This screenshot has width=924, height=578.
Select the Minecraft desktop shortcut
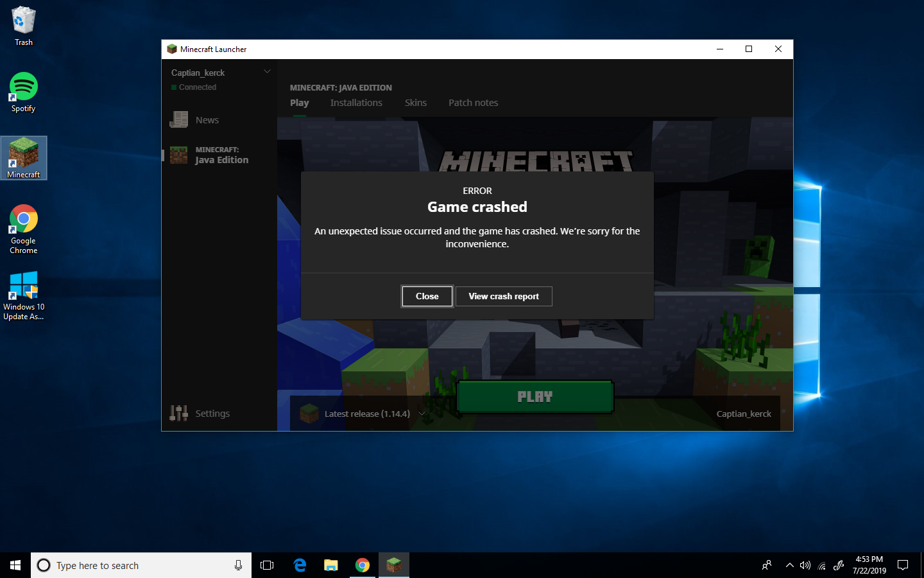pos(24,158)
